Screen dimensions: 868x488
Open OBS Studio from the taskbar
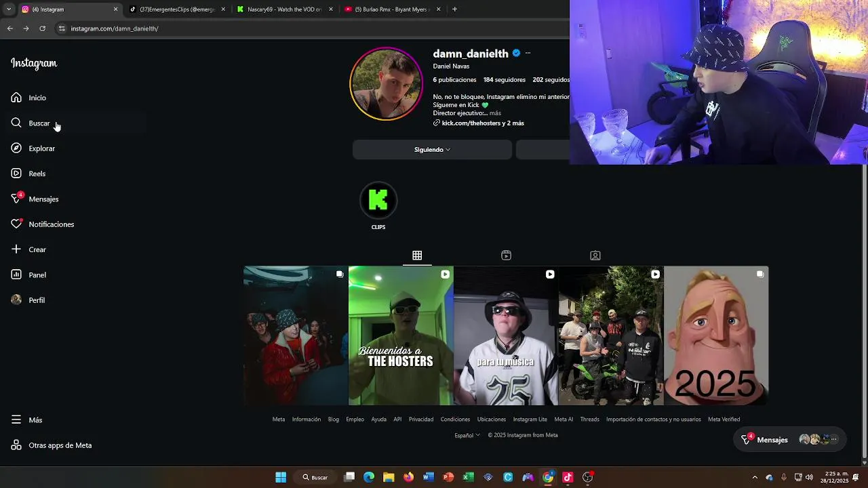click(x=588, y=477)
